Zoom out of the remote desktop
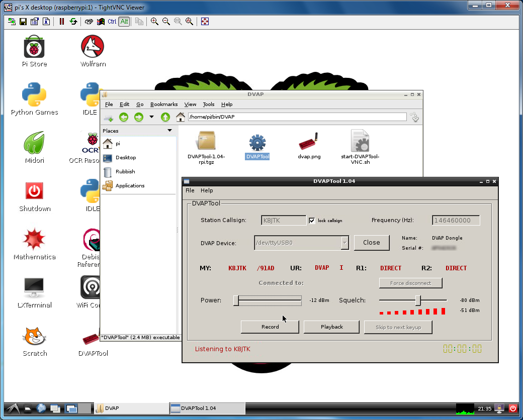523x420 pixels. tap(166, 22)
